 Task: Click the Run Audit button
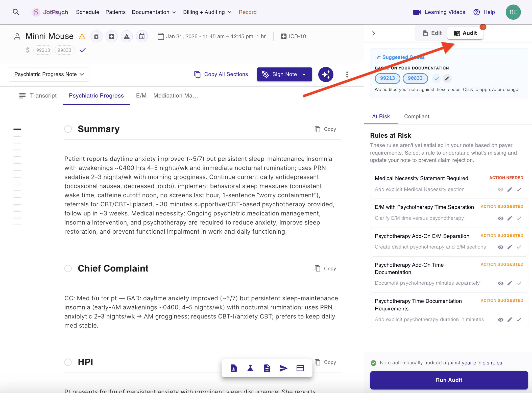pyautogui.click(x=449, y=380)
